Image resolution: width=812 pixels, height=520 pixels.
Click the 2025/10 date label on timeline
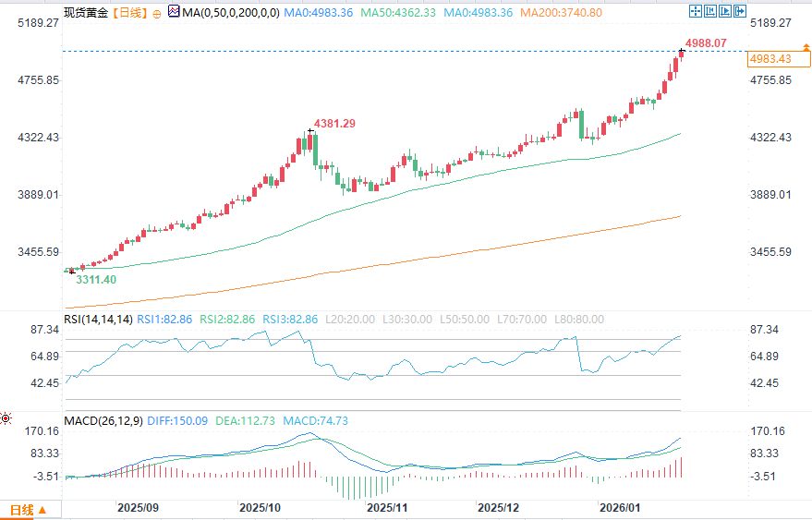tap(260, 508)
